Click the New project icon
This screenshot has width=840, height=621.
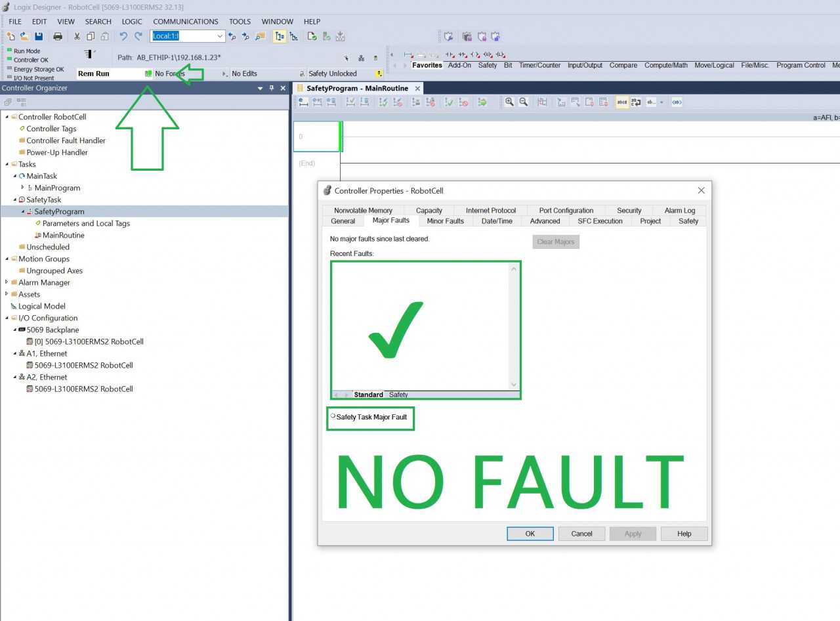click(x=10, y=36)
